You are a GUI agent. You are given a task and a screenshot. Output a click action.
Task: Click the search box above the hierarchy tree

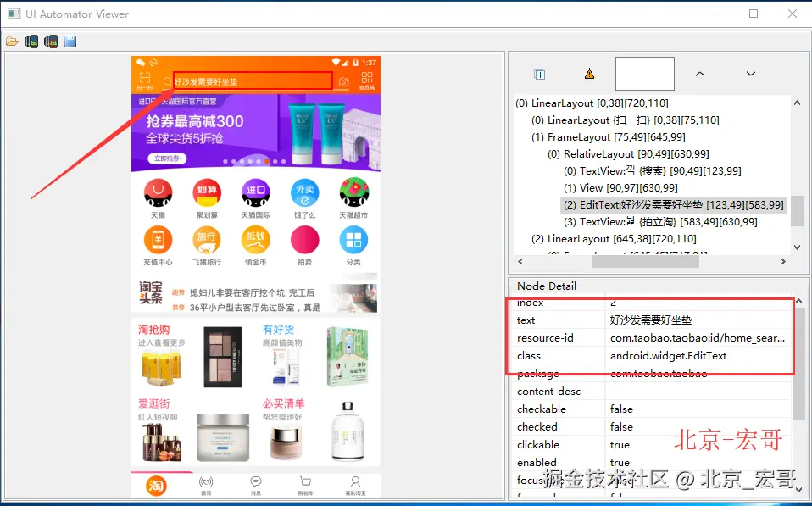click(645, 74)
